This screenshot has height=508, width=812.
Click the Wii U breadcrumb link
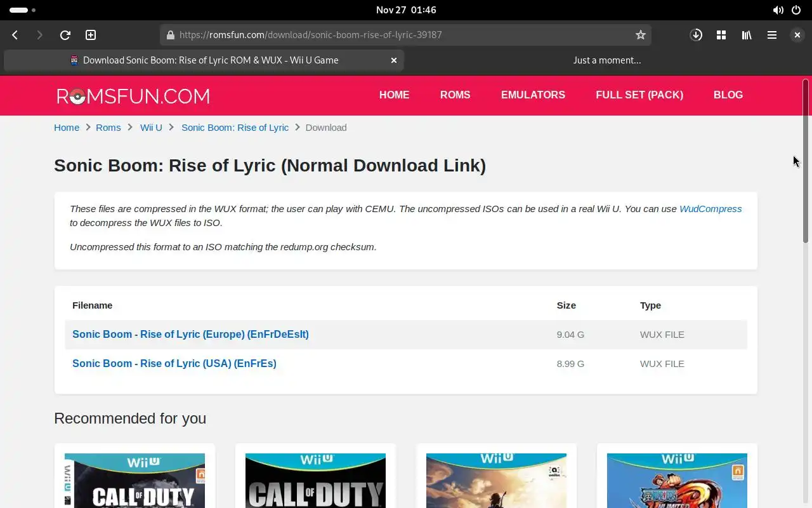pos(151,128)
